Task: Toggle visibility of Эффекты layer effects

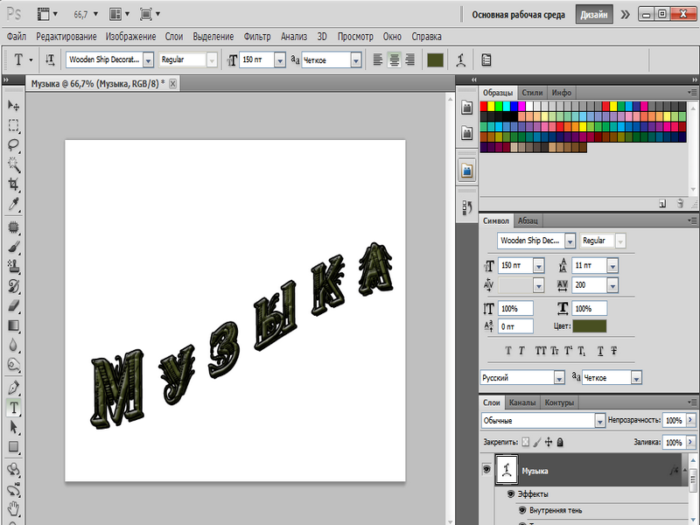Action: pyautogui.click(x=511, y=494)
